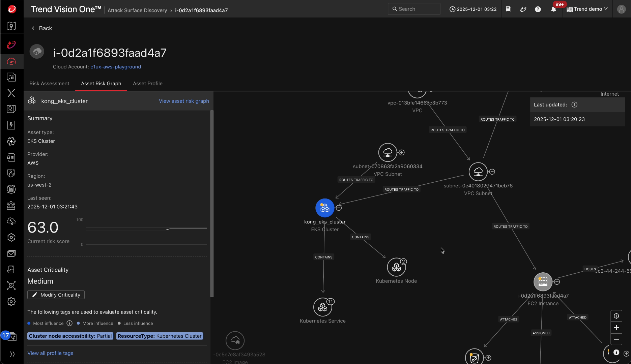This screenshot has height=364, width=631.
Task: Click the Modify Criticality button
Action: 56,295
